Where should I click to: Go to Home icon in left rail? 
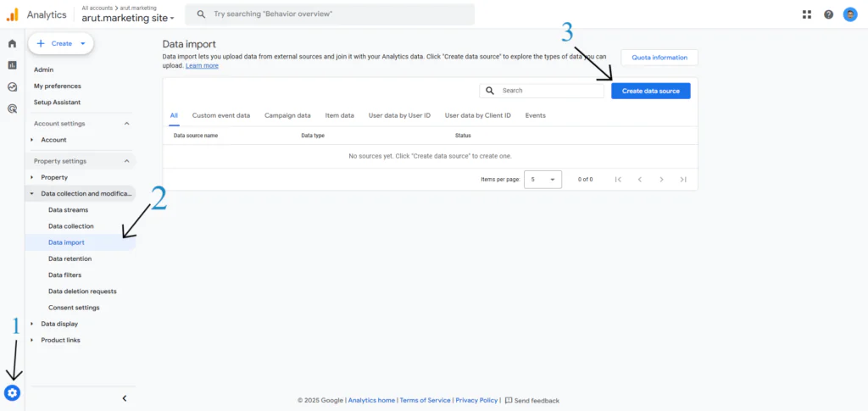click(x=12, y=43)
